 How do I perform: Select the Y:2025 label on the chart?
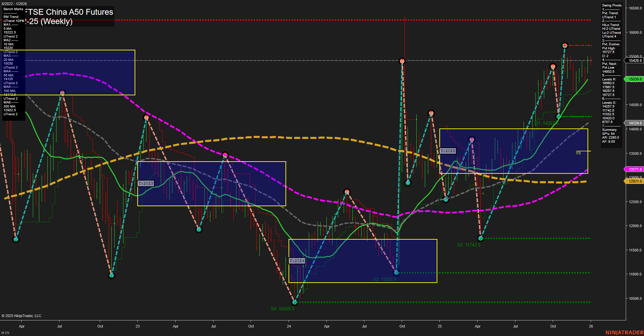click(x=447, y=151)
